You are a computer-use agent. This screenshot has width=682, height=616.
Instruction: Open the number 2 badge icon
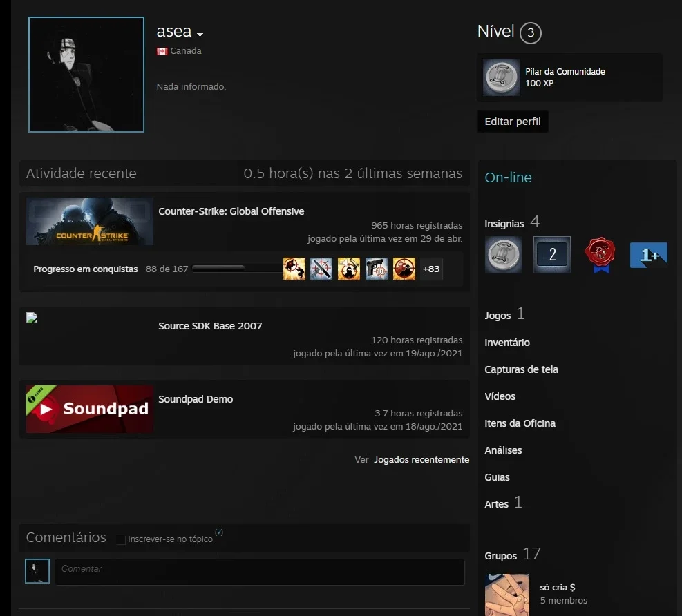coord(552,255)
